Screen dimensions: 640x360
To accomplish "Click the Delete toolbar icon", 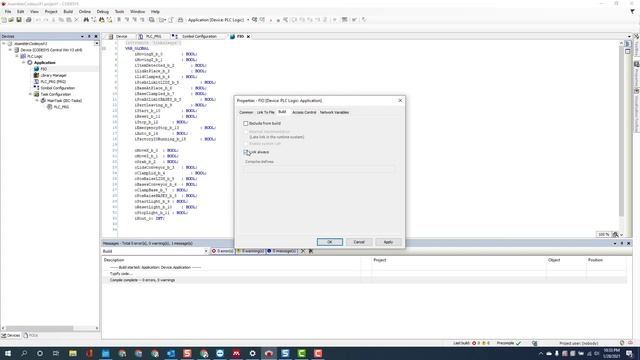I will click(x=76, y=20).
